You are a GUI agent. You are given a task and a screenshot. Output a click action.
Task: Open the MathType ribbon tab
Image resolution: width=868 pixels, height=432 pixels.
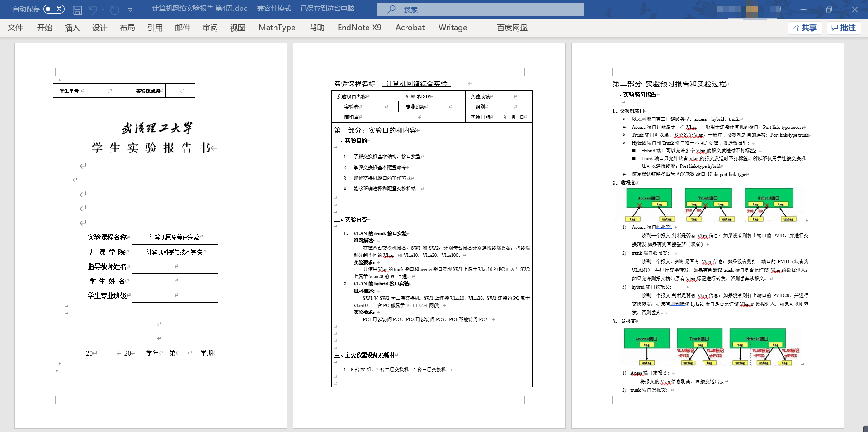[x=277, y=28]
